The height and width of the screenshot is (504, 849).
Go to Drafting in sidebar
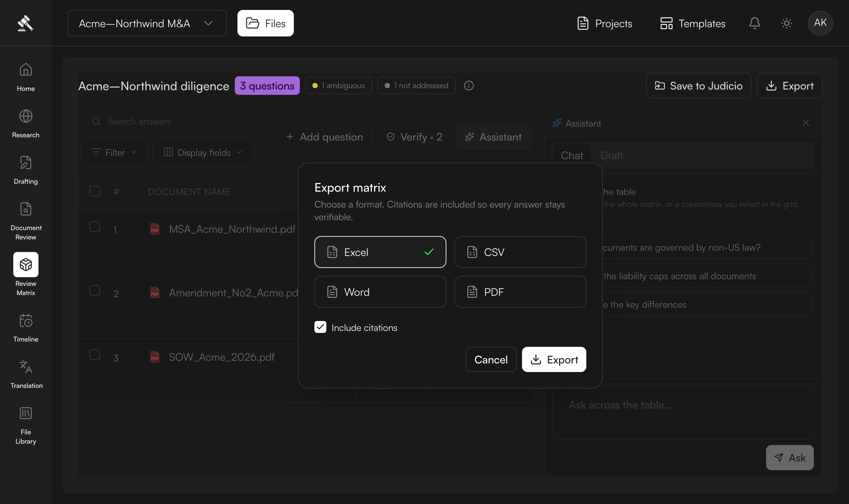click(26, 170)
